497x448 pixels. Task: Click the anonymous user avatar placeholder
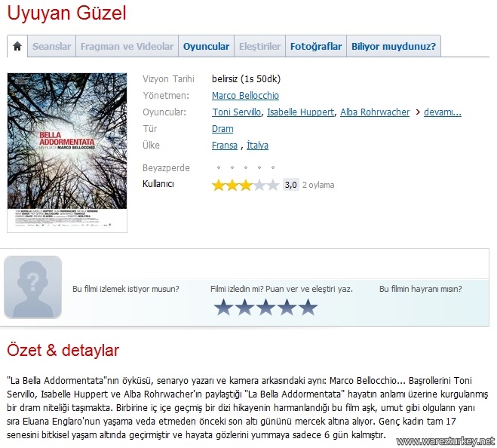pos(32,287)
